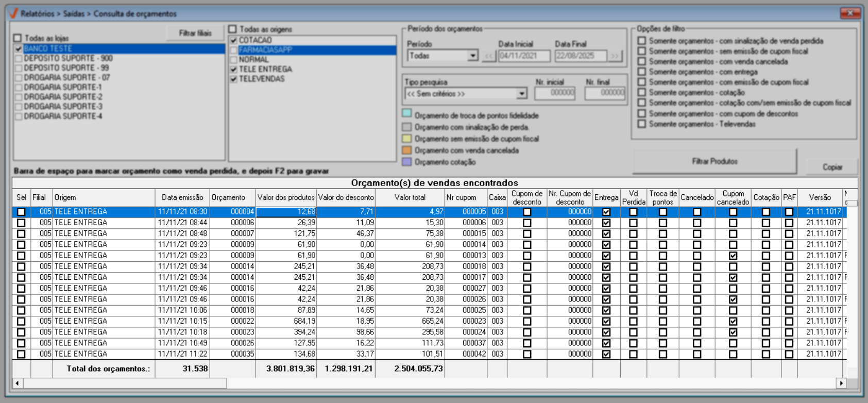Click horizontal scrollbar left arrow
The image size is (868, 403).
click(x=18, y=383)
